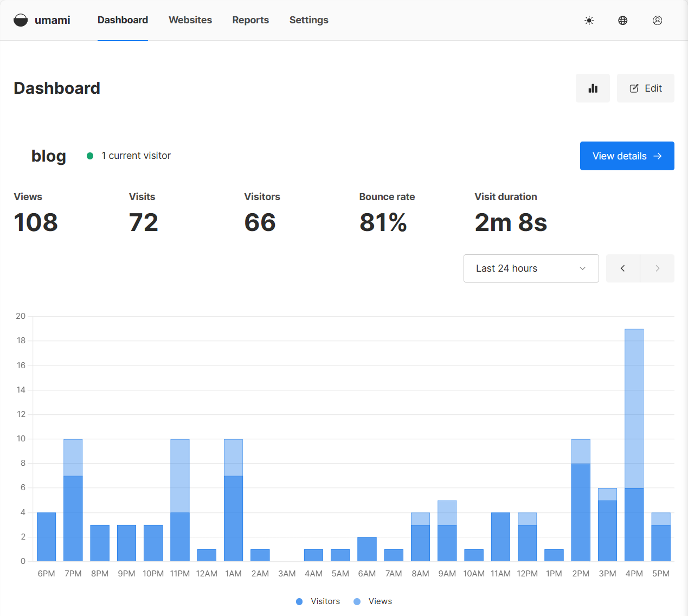Screen dimensions: 688x616
Task: Open the language globe icon
Action: click(623, 21)
